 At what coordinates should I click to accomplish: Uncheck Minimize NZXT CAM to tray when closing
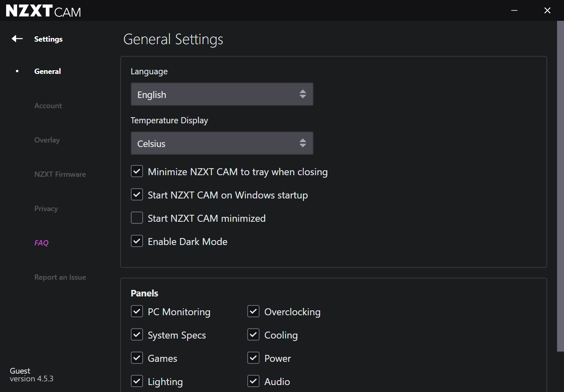(x=137, y=171)
